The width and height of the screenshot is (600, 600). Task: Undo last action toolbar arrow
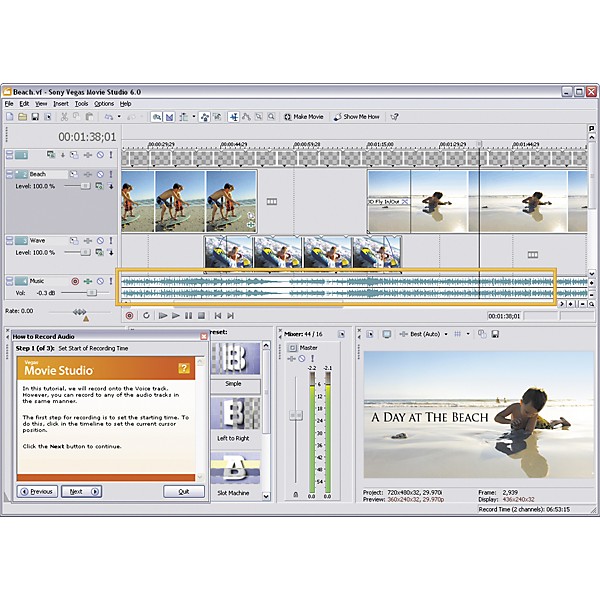point(109,117)
